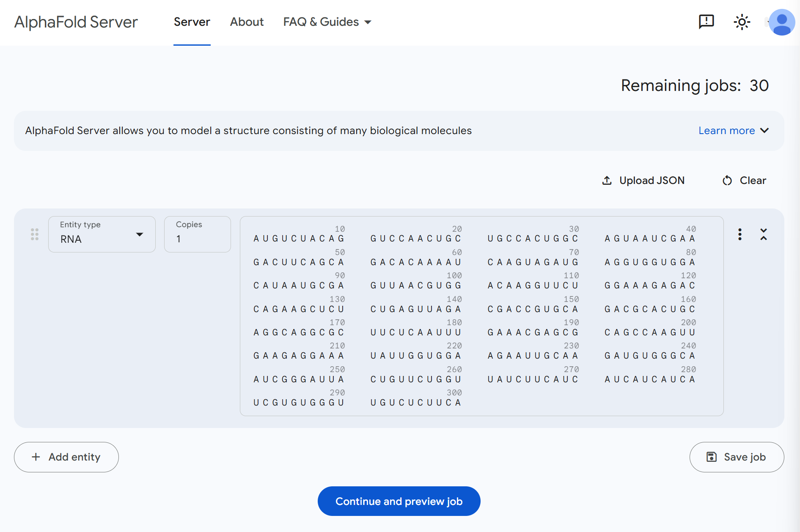This screenshot has height=532, width=800.
Task: Expand the Learn more section
Action: (x=733, y=131)
